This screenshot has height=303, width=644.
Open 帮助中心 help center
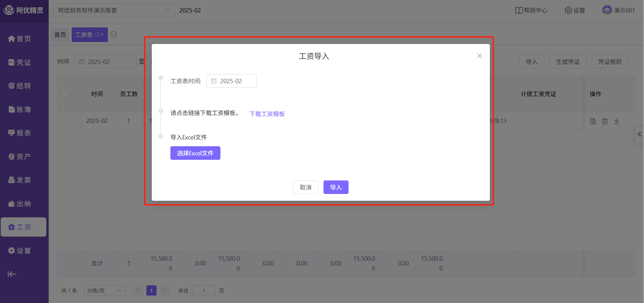(531, 10)
